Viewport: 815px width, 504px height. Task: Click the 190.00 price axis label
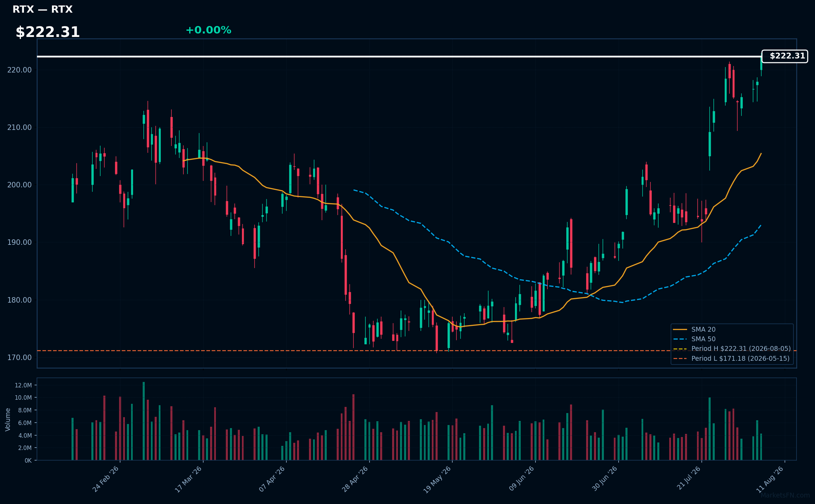20,242
